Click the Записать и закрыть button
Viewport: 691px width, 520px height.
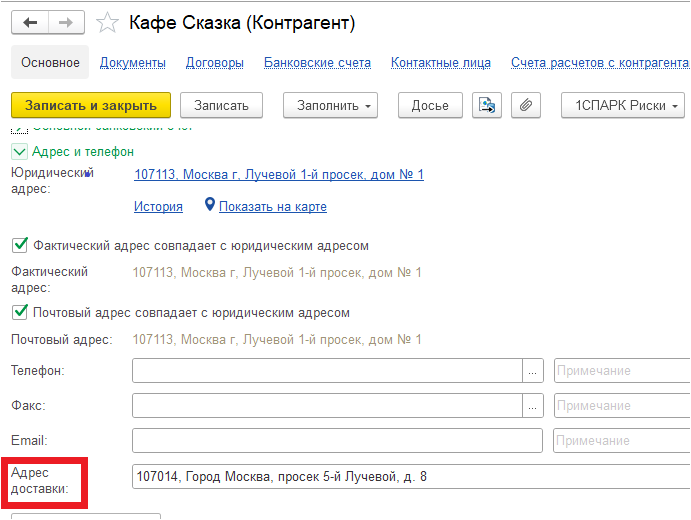(91, 105)
